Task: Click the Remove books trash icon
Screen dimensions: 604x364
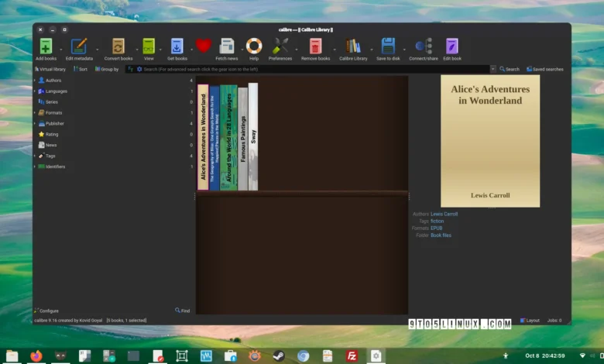Action: pyautogui.click(x=315, y=46)
